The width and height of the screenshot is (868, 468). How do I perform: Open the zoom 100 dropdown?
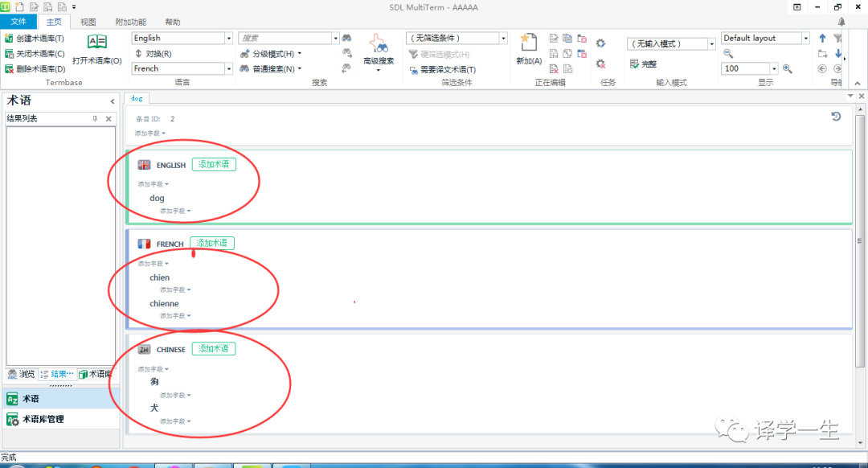click(773, 68)
